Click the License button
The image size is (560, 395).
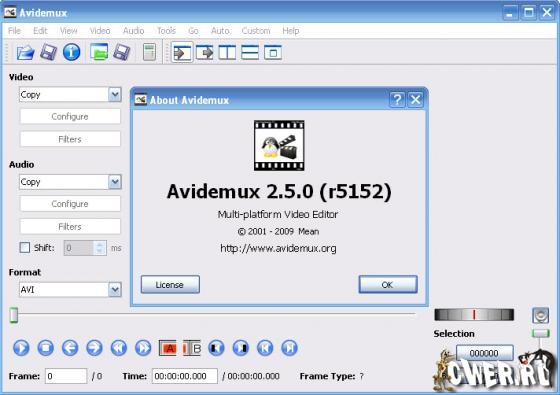pyautogui.click(x=170, y=285)
